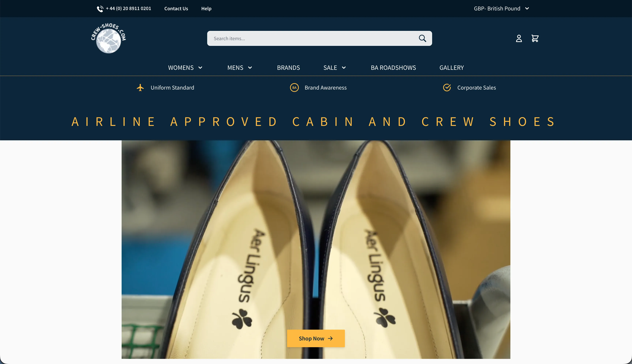632x364 pixels.
Task: Open the GALLERY menu item
Action: click(451, 67)
